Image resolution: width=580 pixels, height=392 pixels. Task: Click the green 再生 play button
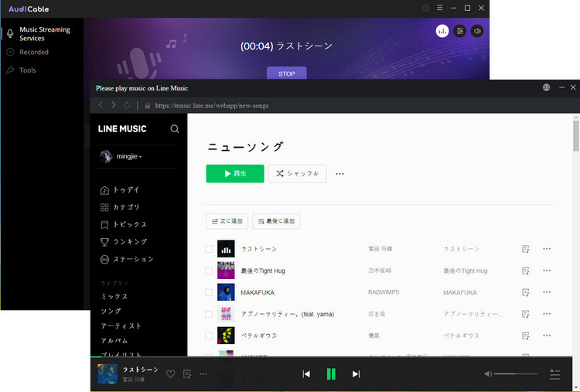pyautogui.click(x=235, y=173)
